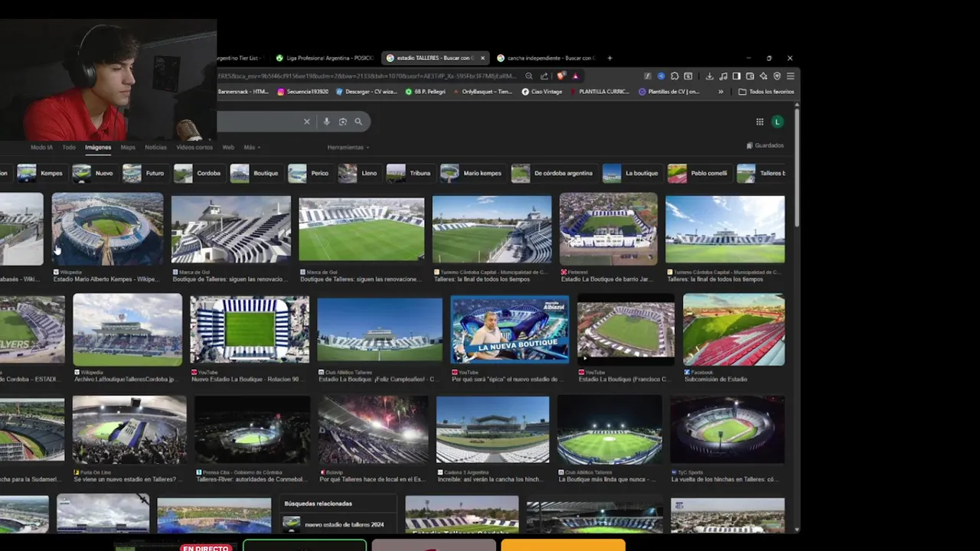Clear the search box with the X icon
This screenshot has width=980, height=551.
point(307,122)
